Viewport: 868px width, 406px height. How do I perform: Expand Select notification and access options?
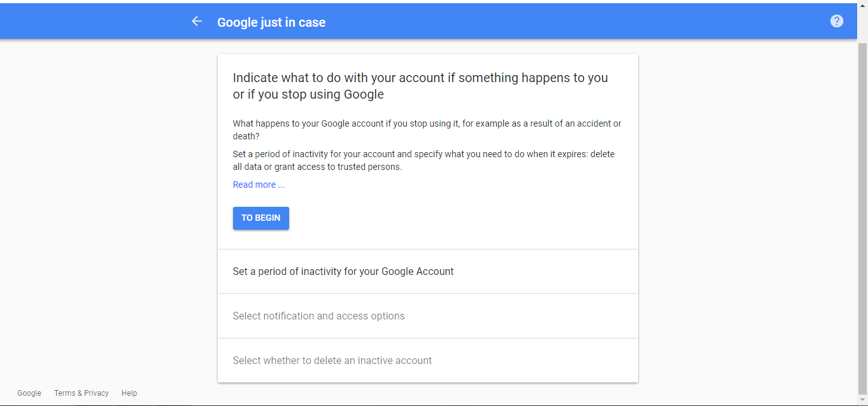click(428, 316)
